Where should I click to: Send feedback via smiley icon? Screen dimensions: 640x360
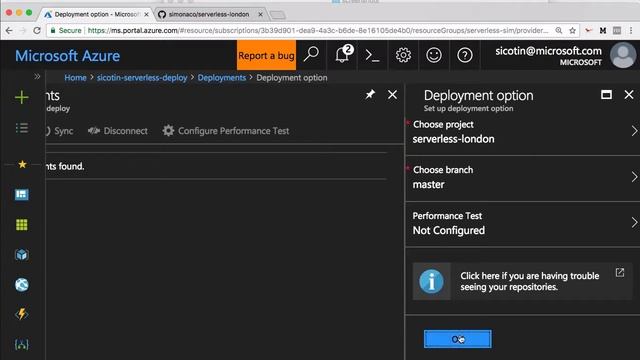pos(434,55)
